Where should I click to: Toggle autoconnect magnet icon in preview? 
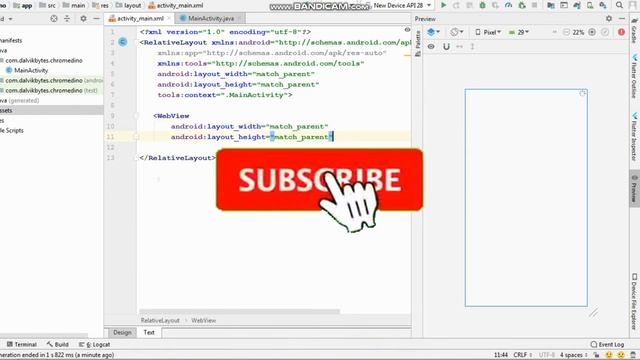tap(446, 46)
